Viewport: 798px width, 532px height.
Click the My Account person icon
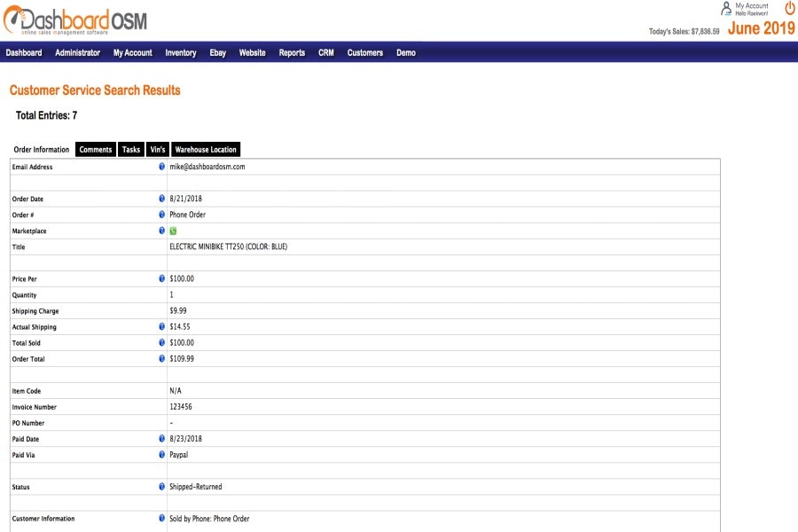coord(725,8)
